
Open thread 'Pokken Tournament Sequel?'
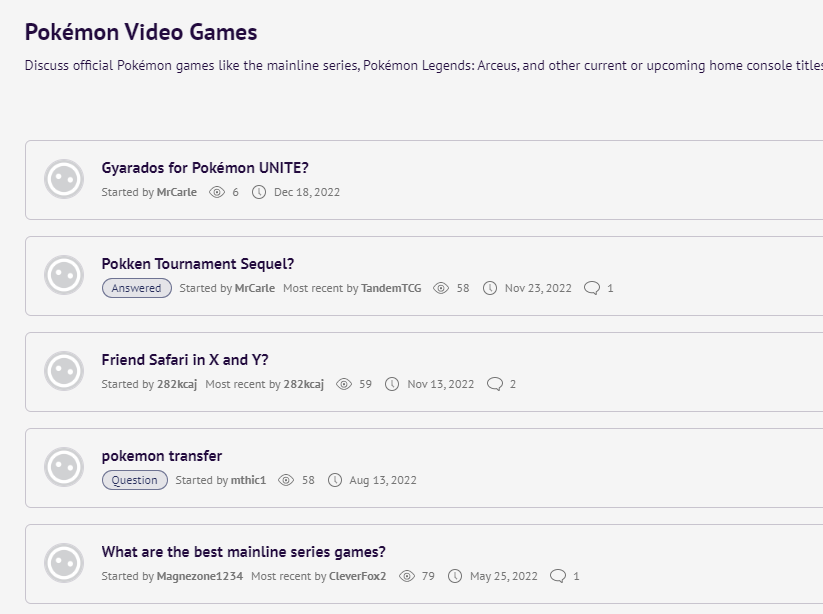point(198,264)
